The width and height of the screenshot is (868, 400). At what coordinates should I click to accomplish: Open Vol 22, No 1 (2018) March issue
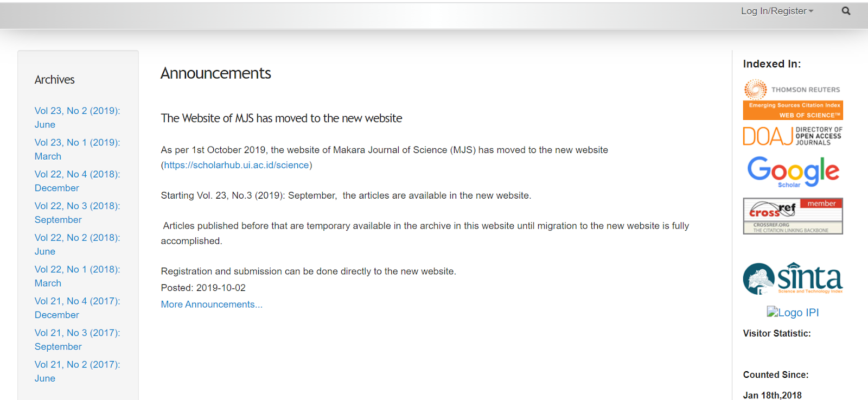tap(78, 276)
